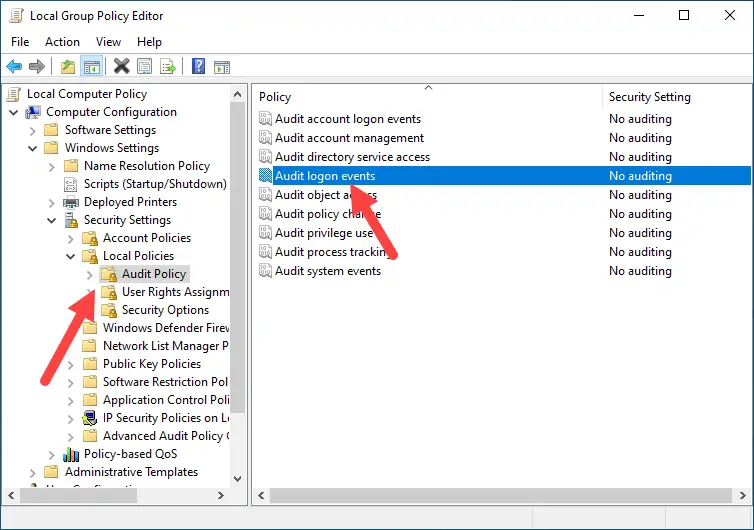Collapse the Computer Configuration node
The height and width of the screenshot is (530, 754).
tap(13, 113)
